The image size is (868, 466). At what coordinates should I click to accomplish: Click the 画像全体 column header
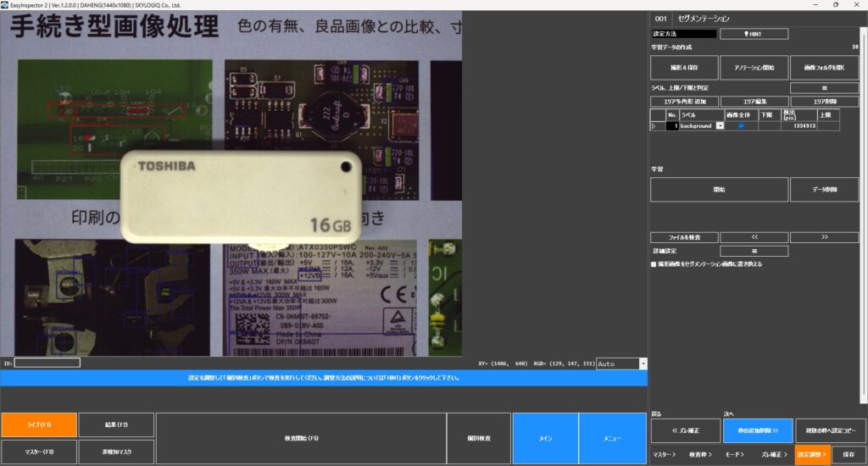click(x=741, y=115)
